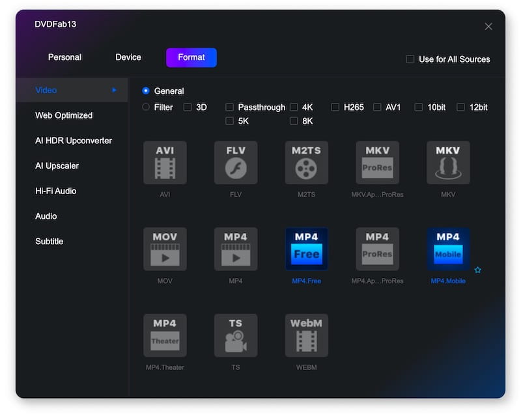Enable the 10bit checkbox
This screenshot has height=420, width=521.
[x=419, y=107]
